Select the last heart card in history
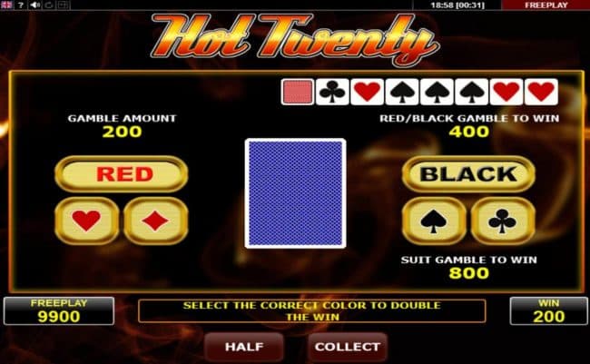This screenshot has width=590, height=364. pyautogui.click(x=541, y=92)
